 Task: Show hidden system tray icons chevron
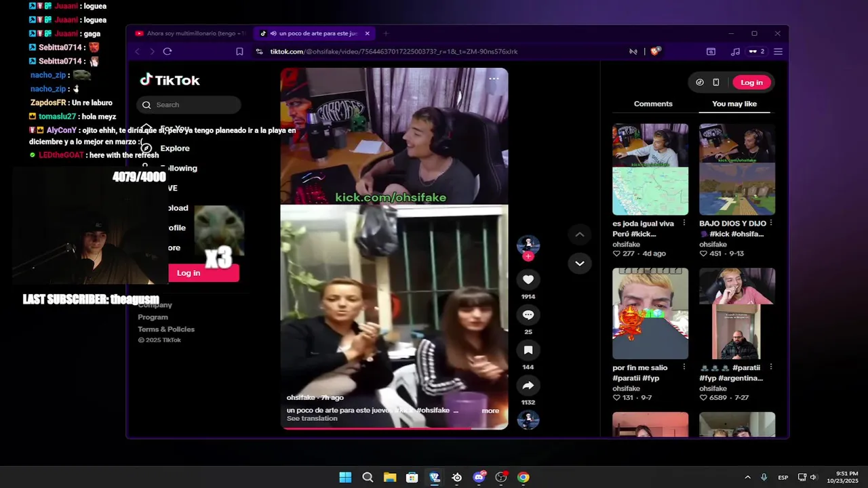tap(747, 477)
